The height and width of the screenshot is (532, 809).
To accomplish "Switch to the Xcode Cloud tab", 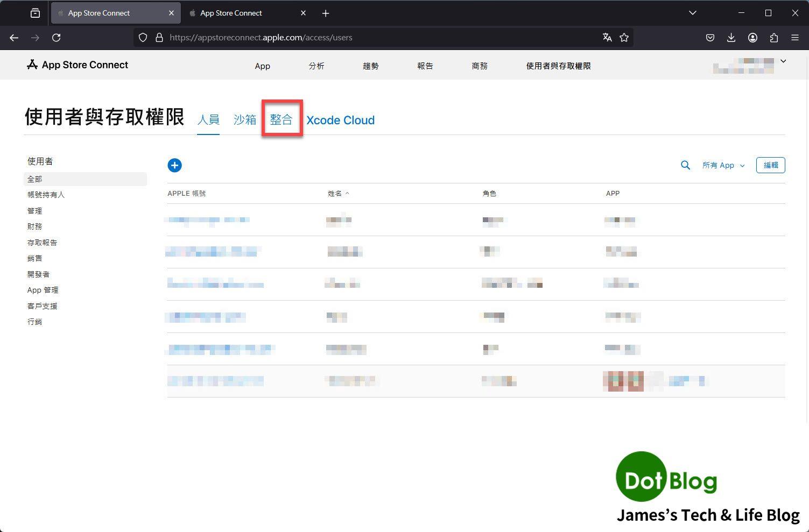I will tap(340, 120).
